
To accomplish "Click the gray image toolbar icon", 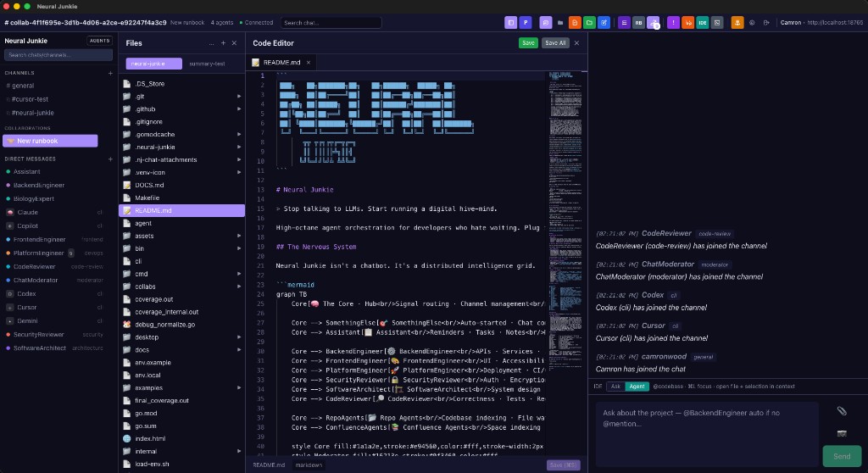I will tap(717, 23).
